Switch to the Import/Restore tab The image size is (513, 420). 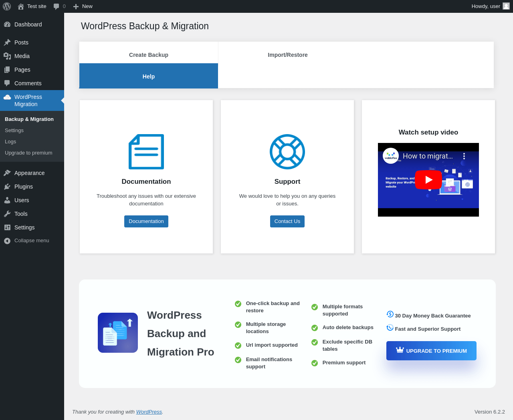[x=288, y=55]
